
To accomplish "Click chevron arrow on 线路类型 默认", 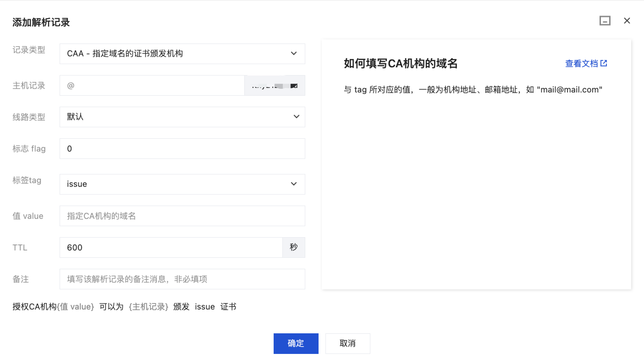I will click(x=296, y=117).
